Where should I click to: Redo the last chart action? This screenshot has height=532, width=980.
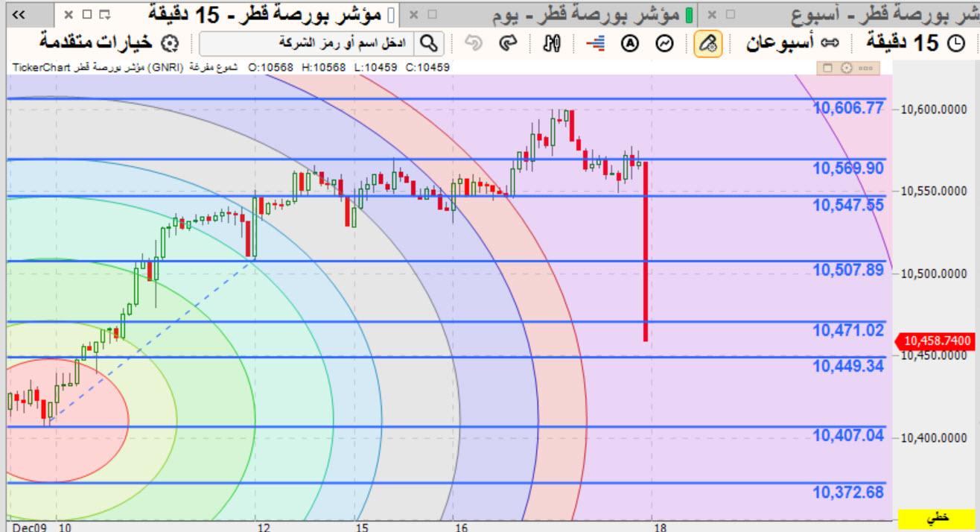pos(508,44)
